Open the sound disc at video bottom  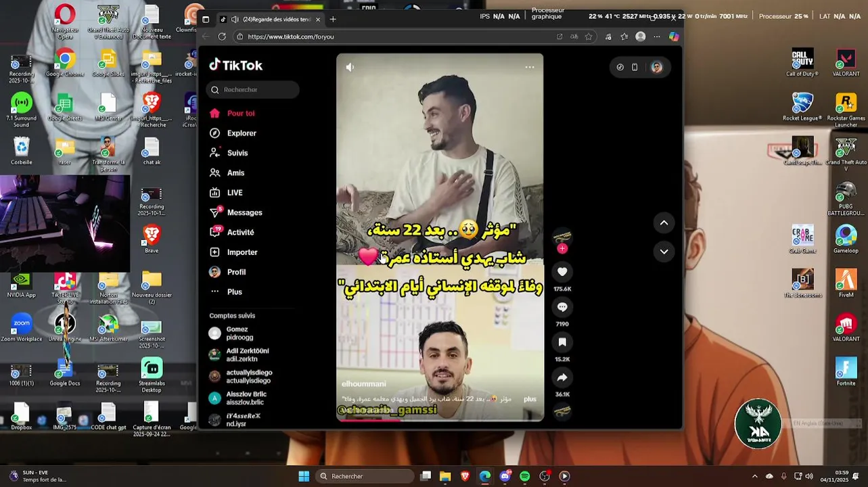tap(562, 411)
